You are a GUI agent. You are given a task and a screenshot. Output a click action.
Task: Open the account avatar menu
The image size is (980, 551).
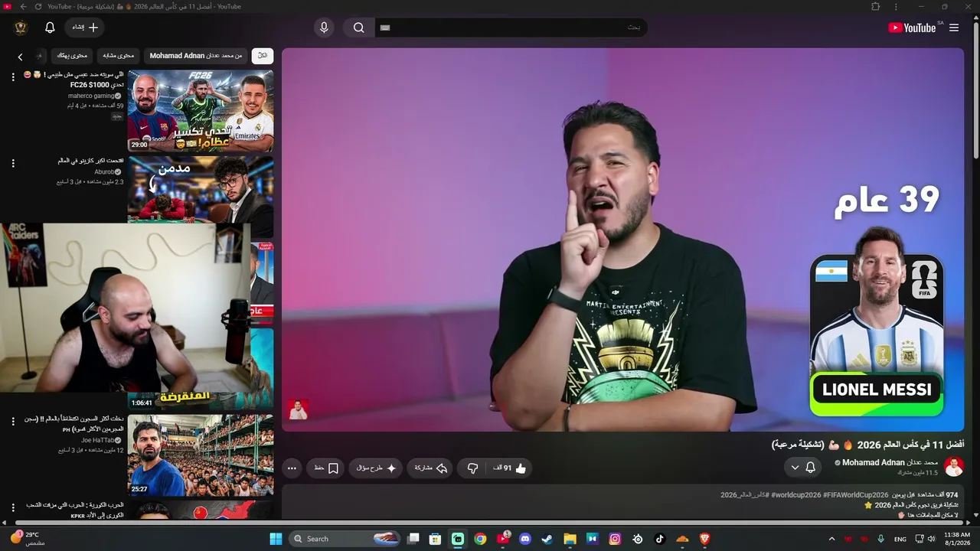(x=21, y=28)
